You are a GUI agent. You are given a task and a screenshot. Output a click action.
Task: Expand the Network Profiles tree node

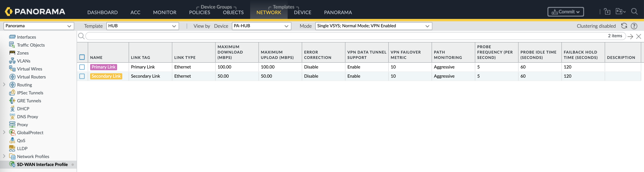(x=4, y=156)
